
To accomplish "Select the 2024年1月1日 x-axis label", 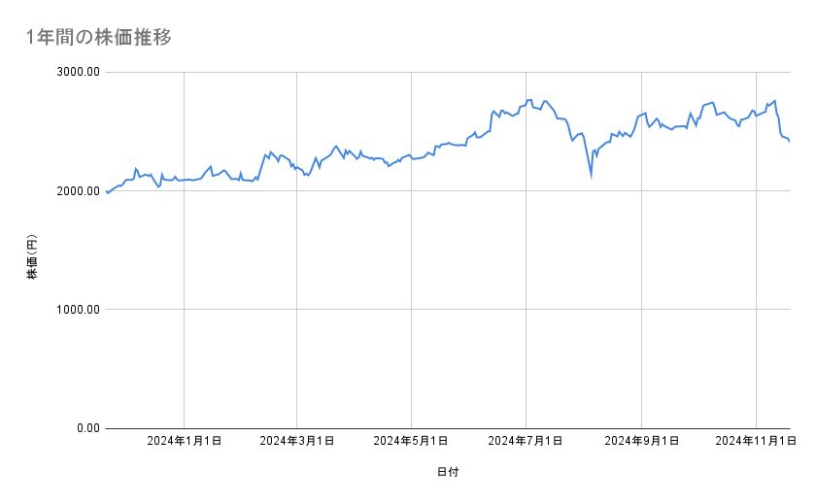I will click(185, 441).
